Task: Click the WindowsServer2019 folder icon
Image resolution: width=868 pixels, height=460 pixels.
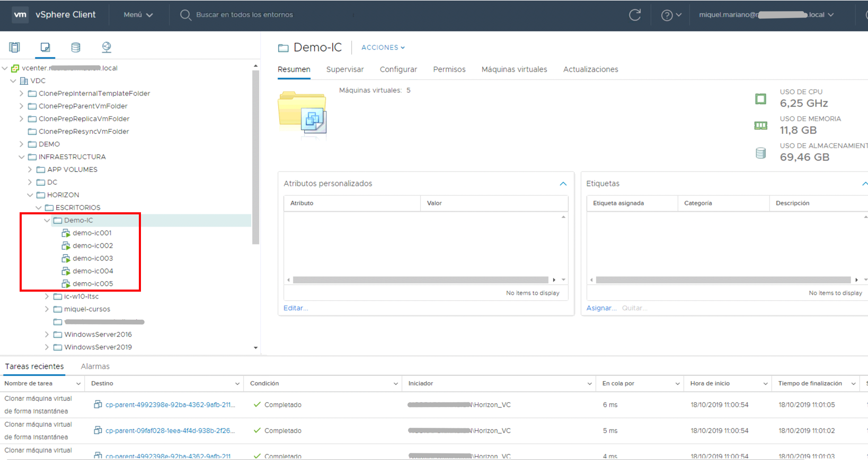Action: [58, 347]
